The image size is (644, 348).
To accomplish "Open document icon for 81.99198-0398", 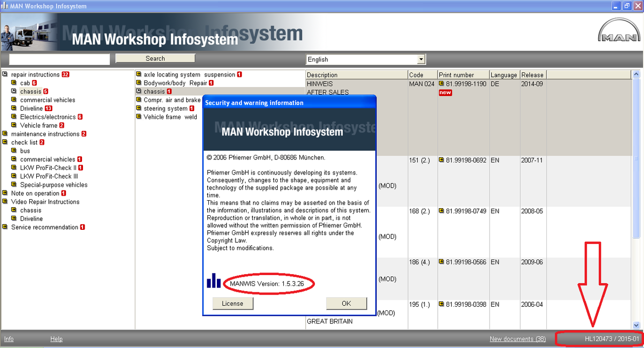I will [441, 304].
